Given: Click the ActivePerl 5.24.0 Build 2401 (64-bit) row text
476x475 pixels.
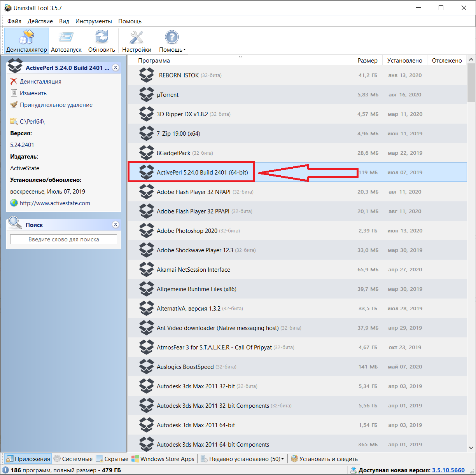Looking at the screenshot, I should [x=202, y=173].
